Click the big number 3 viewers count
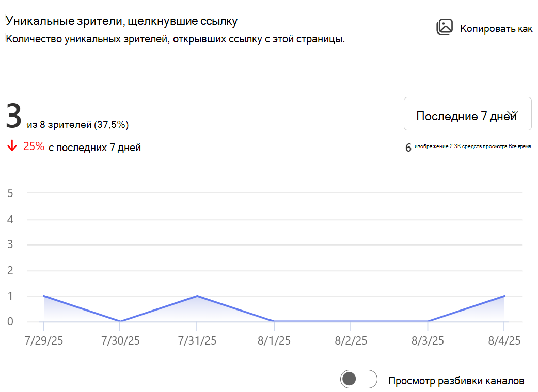Viewport: 538px width, 392px height. (x=14, y=117)
